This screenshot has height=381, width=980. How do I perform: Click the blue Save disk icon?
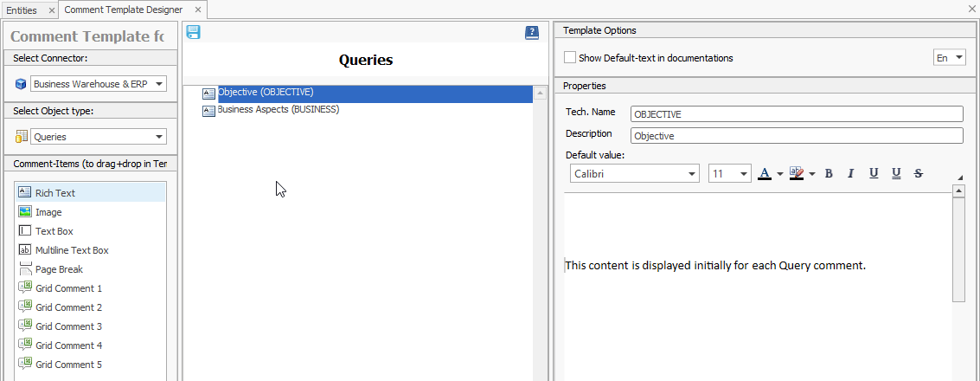click(193, 32)
